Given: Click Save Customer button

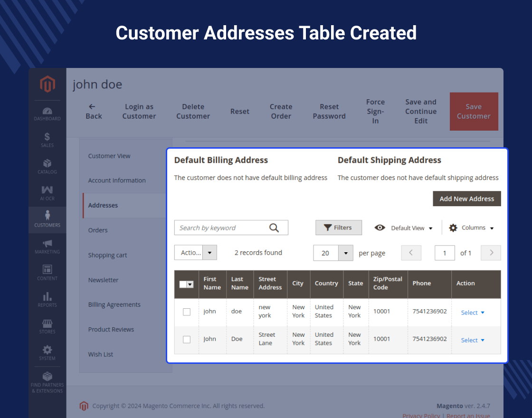Looking at the screenshot, I should 474,111.
